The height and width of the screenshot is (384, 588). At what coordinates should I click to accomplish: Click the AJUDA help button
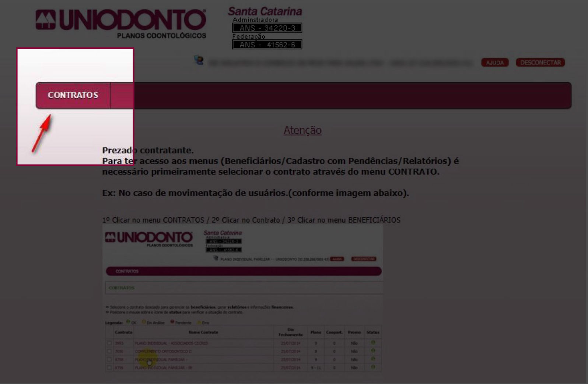point(495,63)
